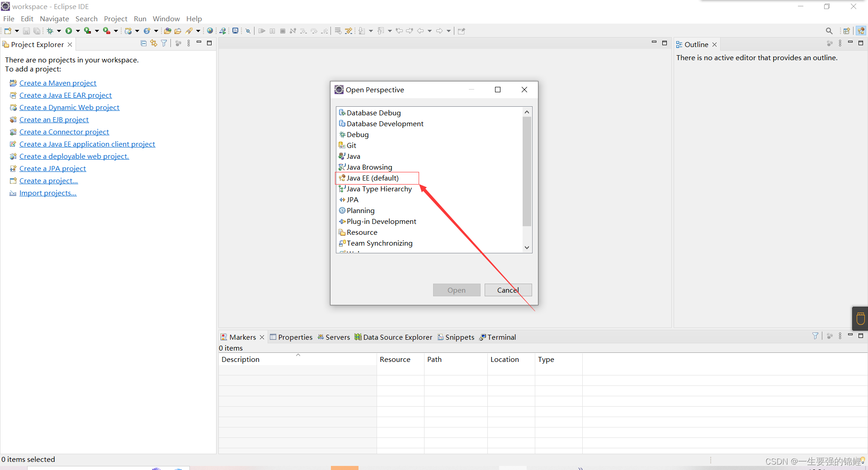Collapse all in Project Explorer

point(143,43)
